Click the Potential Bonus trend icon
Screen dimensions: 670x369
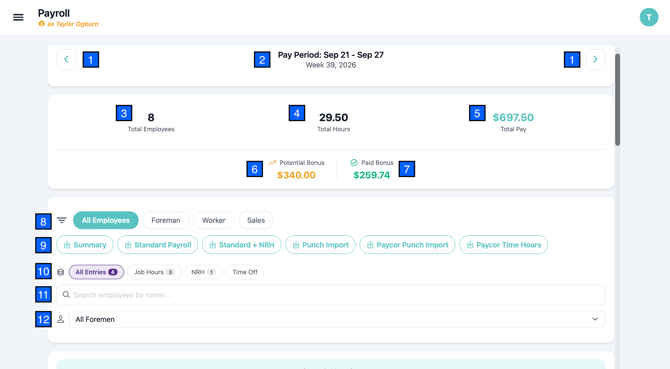coord(272,163)
